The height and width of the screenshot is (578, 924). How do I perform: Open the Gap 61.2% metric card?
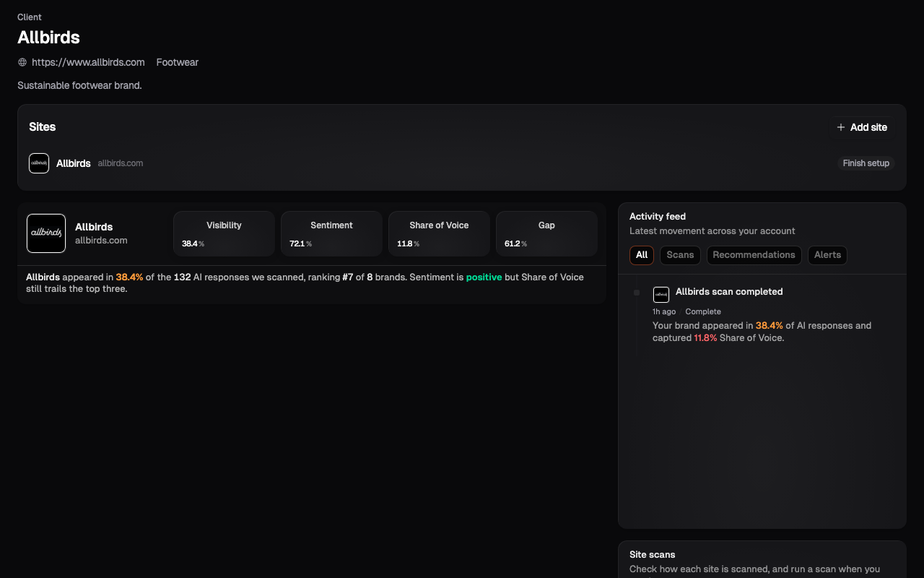pos(546,233)
